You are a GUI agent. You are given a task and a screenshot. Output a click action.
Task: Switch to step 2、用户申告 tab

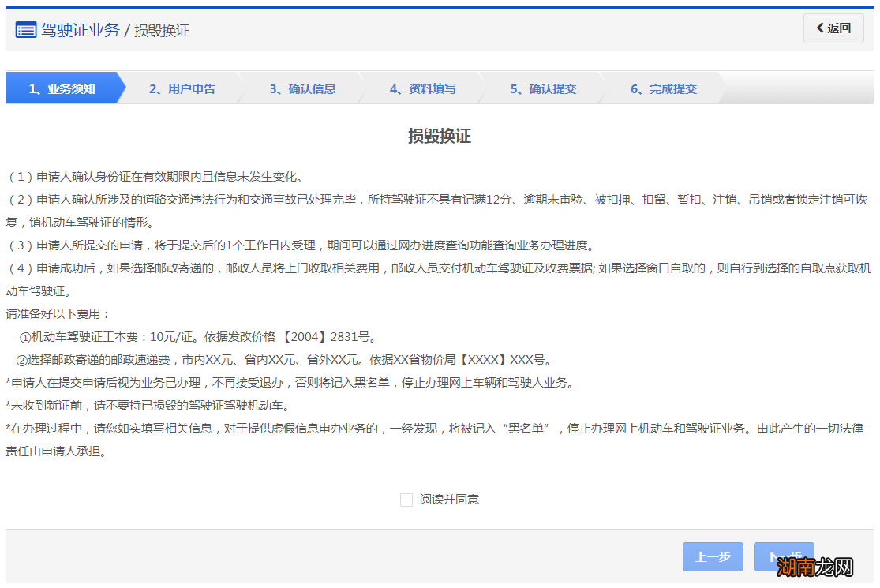tap(182, 88)
